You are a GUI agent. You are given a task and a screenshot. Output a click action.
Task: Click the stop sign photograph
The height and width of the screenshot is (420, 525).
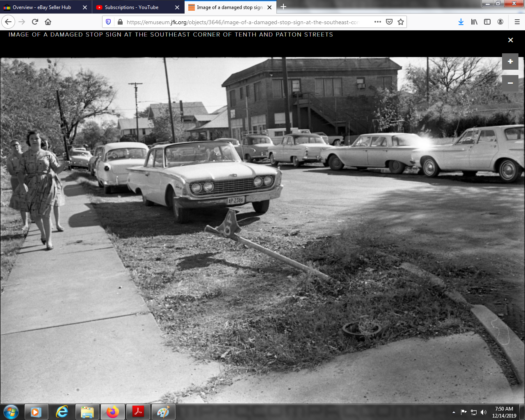262,230
